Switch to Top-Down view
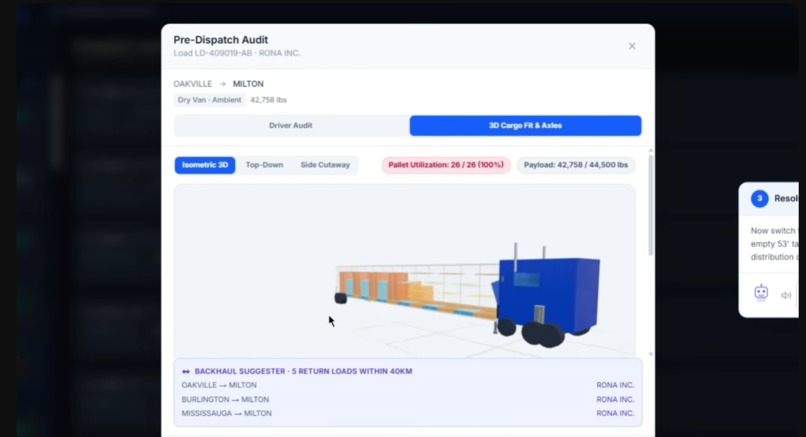The height and width of the screenshot is (437, 806). coord(264,165)
